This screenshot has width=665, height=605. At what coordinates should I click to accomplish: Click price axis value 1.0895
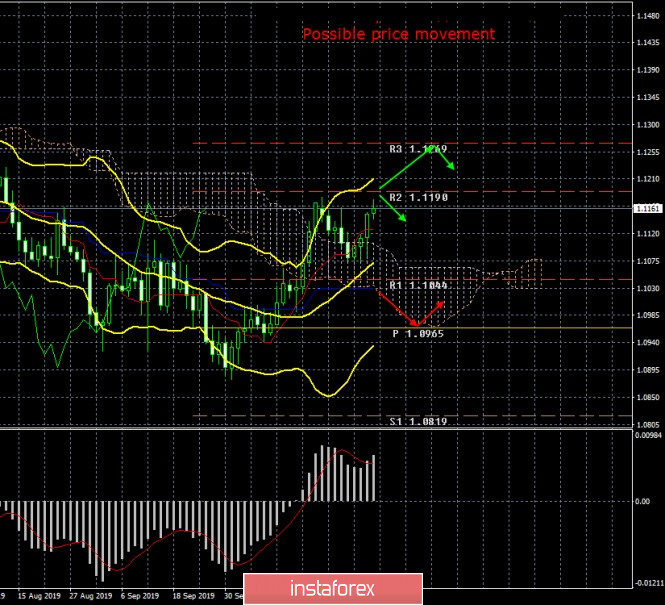click(648, 370)
